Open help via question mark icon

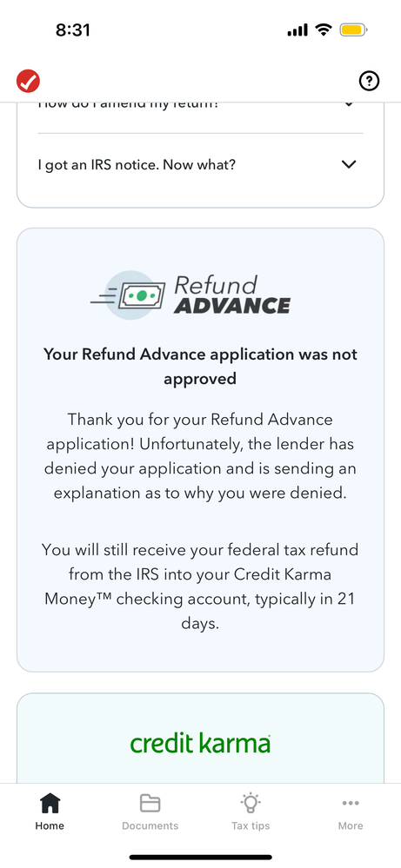(370, 82)
